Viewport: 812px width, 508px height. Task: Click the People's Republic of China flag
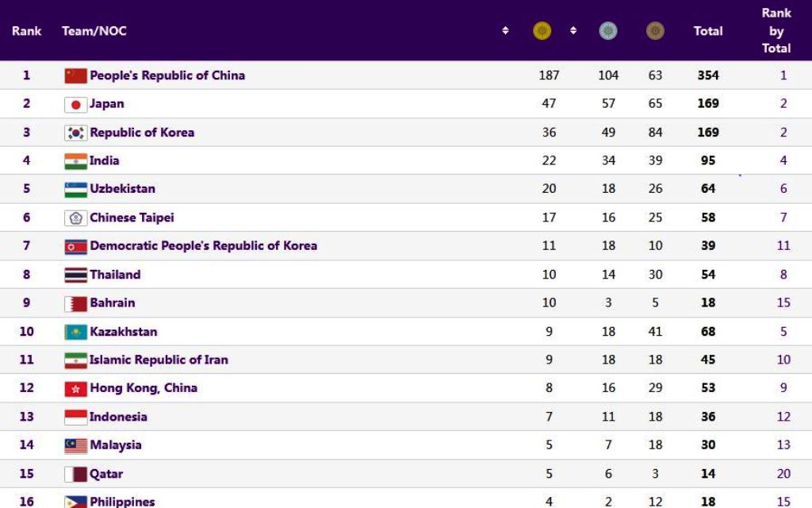75,76
